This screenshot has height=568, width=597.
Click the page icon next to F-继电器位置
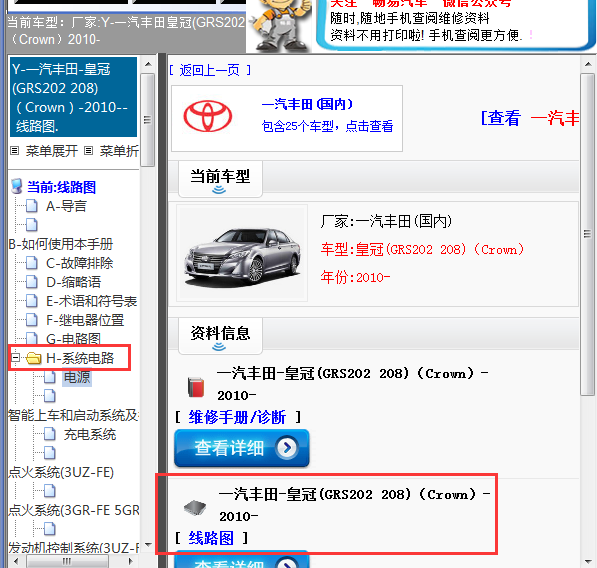pyautogui.click(x=32, y=320)
